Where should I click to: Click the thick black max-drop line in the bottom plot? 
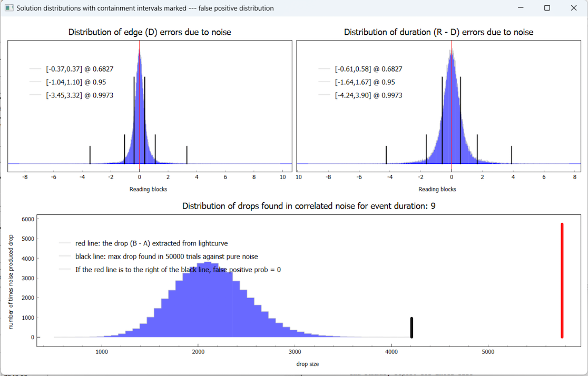click(x=411, y=328)
